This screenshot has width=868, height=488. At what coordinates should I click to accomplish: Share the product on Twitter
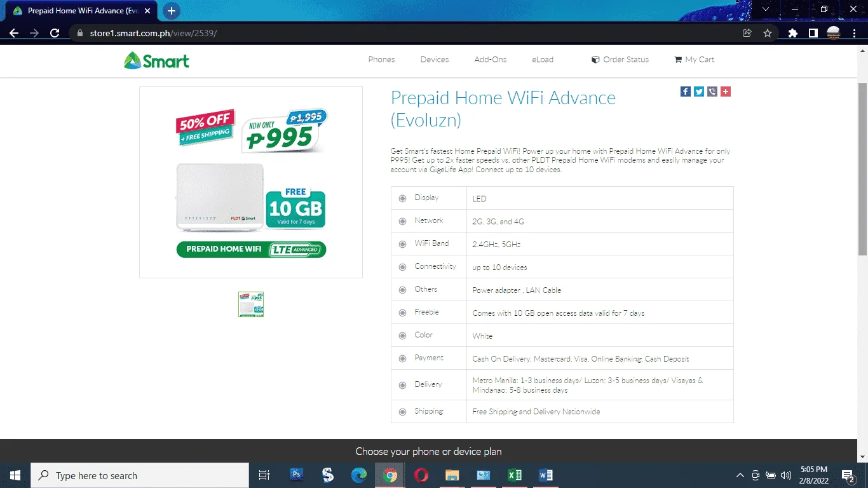(x=699, y=91)
